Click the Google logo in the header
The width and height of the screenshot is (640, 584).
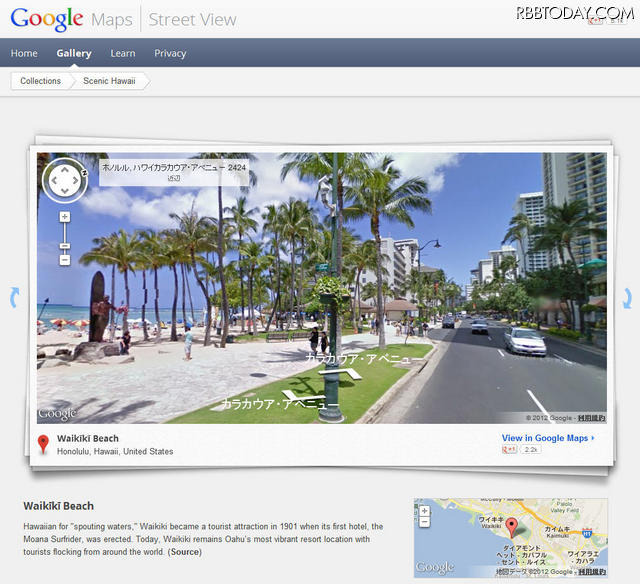(x=47, y=19)
